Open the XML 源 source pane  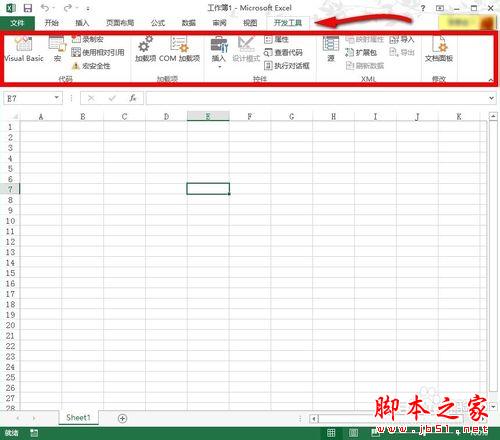[x=331, y=49]
